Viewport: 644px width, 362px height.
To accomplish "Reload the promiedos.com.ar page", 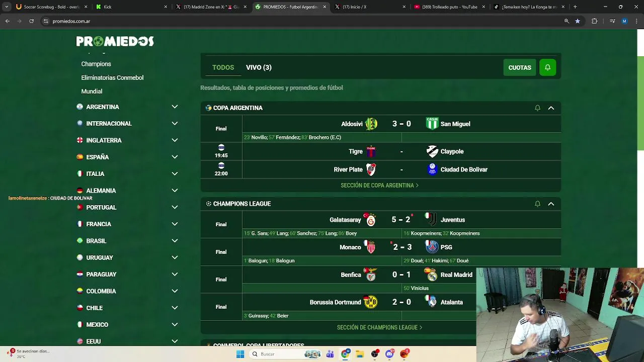I will 31,21.
